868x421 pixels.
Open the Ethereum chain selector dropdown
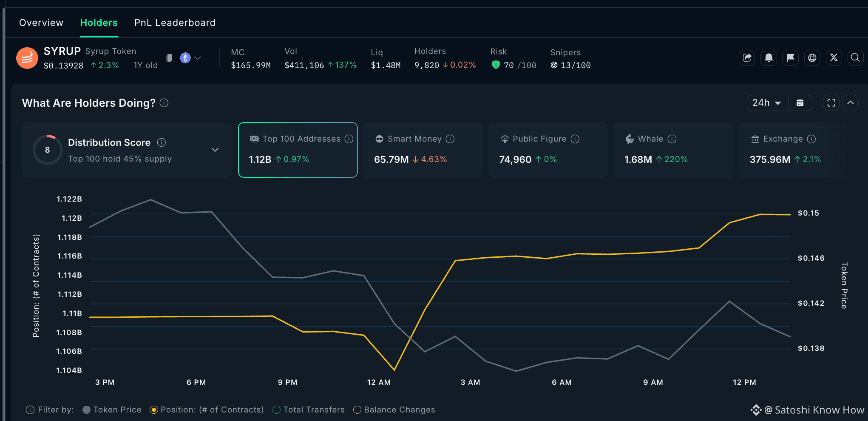tap(191, 58)
